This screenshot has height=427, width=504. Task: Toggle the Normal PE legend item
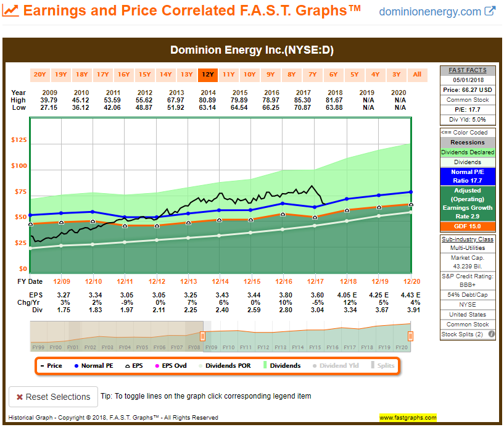(94, 365)
